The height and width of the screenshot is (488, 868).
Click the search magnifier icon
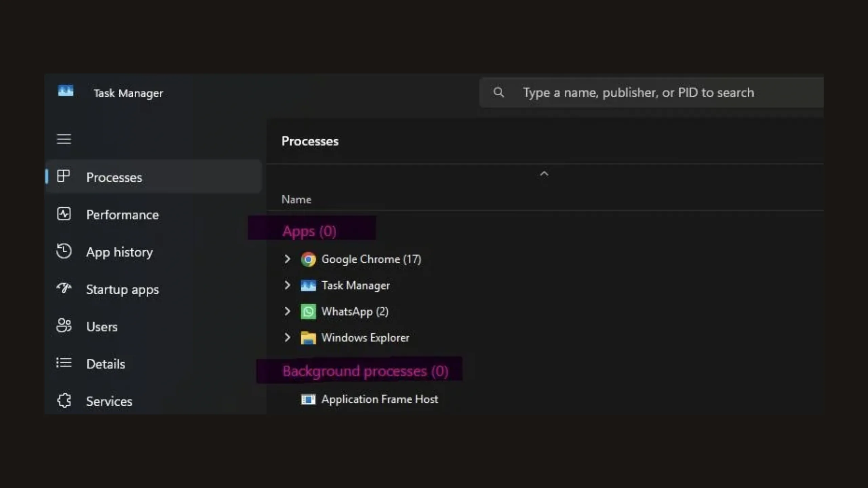498,92
